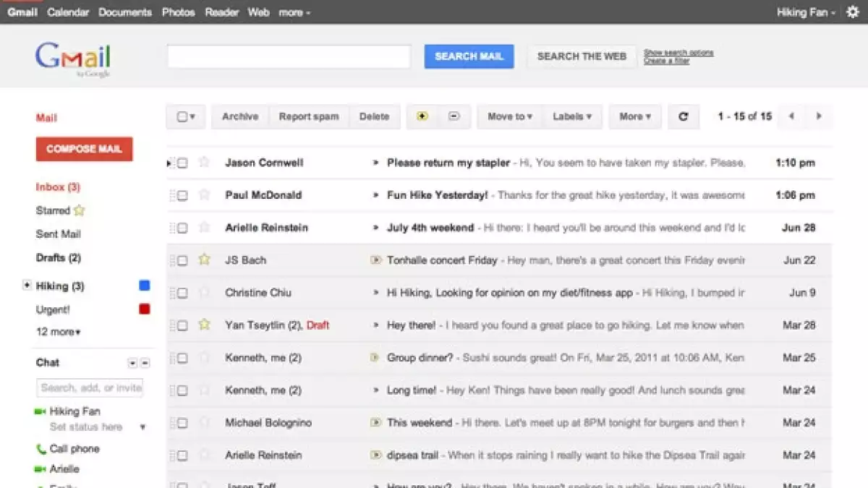Screen dimensions: 868x488
Task: Go to the previous page arrow
Action: 791,116
